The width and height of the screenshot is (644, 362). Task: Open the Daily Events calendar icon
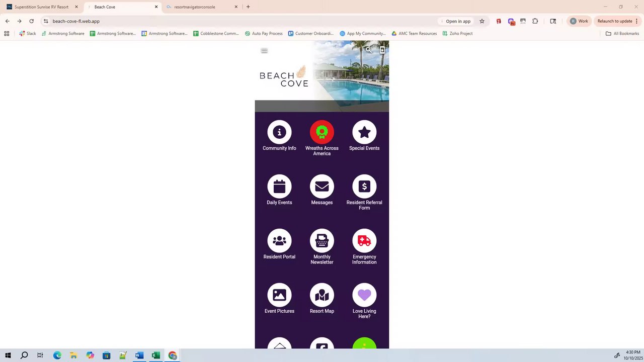[x=279, y=187]
